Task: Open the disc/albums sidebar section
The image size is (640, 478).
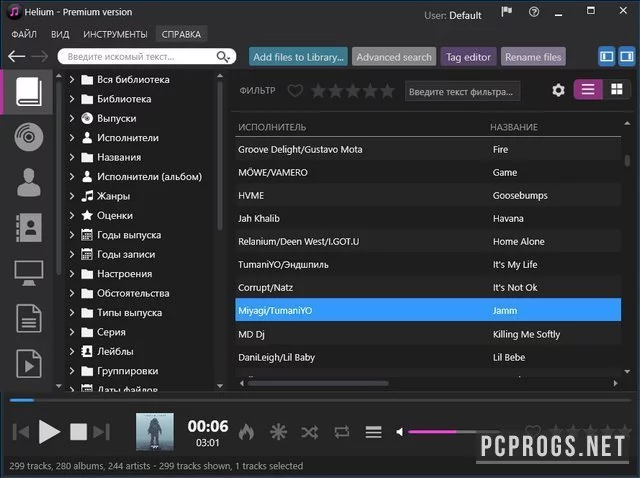Action: 29,137
